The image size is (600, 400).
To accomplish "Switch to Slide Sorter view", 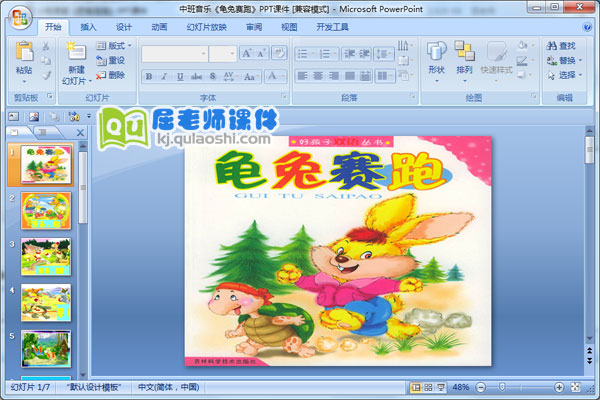I will coord(428,387).
